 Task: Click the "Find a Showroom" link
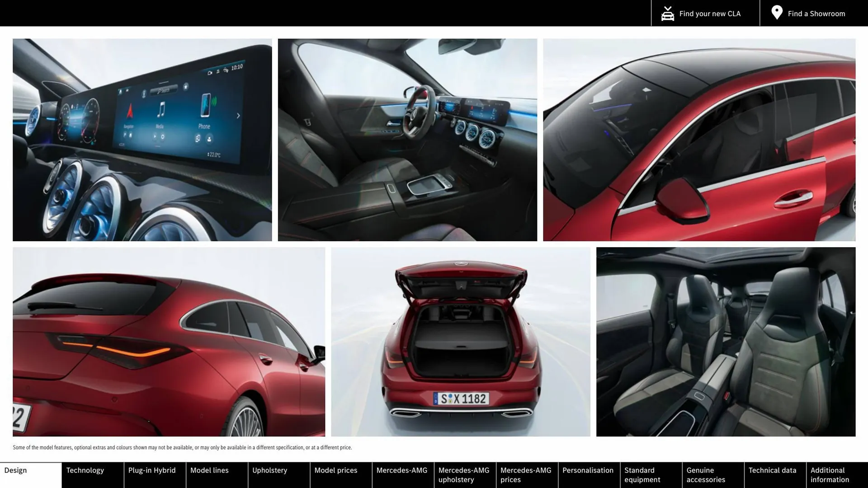[x=816, y=13]
